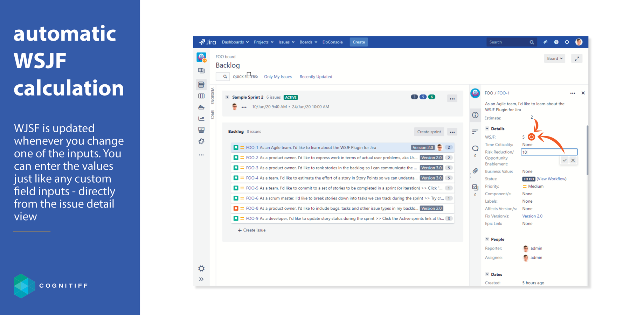Click the Risk Reduction input field
644x315 pixels.
tap(549, 152)
